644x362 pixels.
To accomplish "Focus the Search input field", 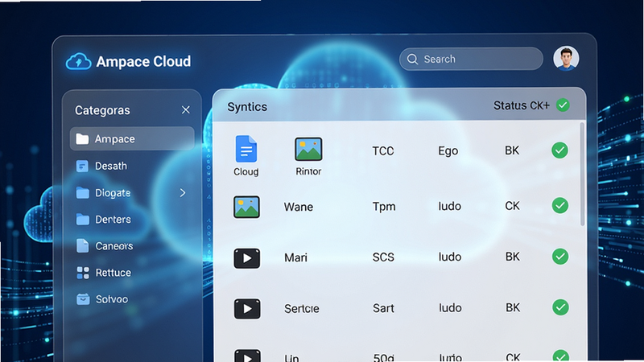I will pyautogui.click(x=471, y=59).
